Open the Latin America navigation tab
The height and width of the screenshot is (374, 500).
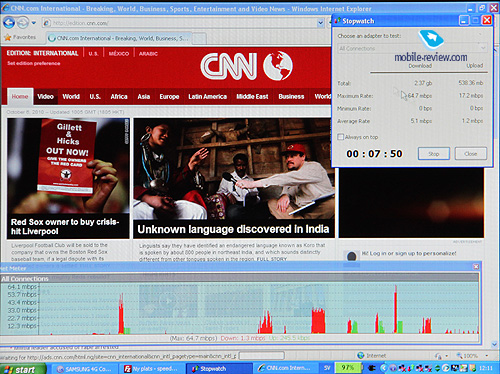tap(208, 97)
